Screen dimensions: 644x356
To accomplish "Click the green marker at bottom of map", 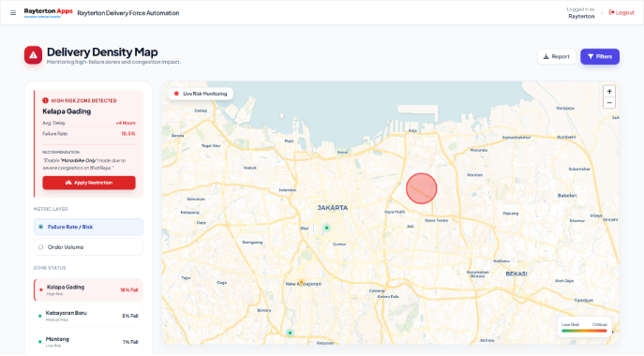I will [290, 333].
